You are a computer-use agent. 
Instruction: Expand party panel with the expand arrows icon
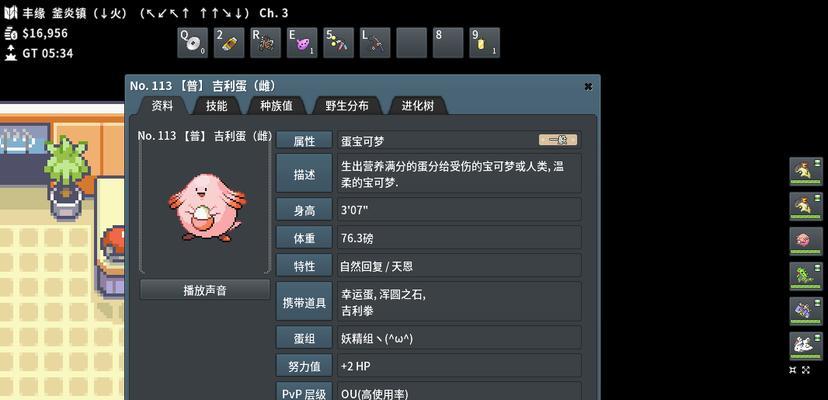pyautogui.click(x=806, y=370)
